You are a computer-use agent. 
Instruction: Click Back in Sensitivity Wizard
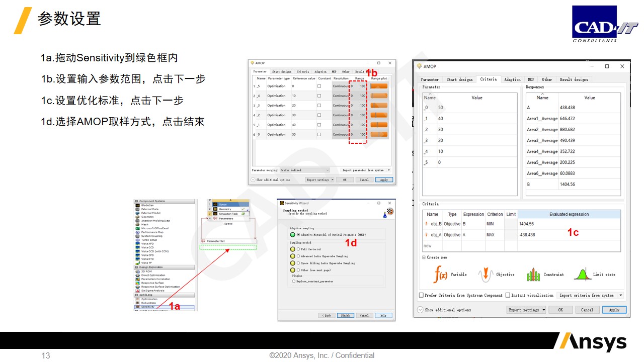327,316
